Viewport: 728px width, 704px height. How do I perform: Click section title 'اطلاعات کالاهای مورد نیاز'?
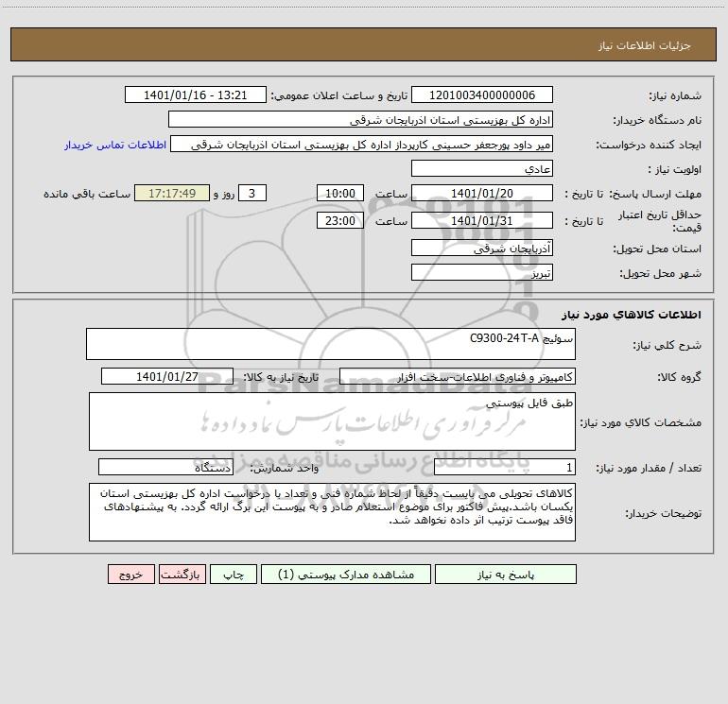[x=632, y=315]
